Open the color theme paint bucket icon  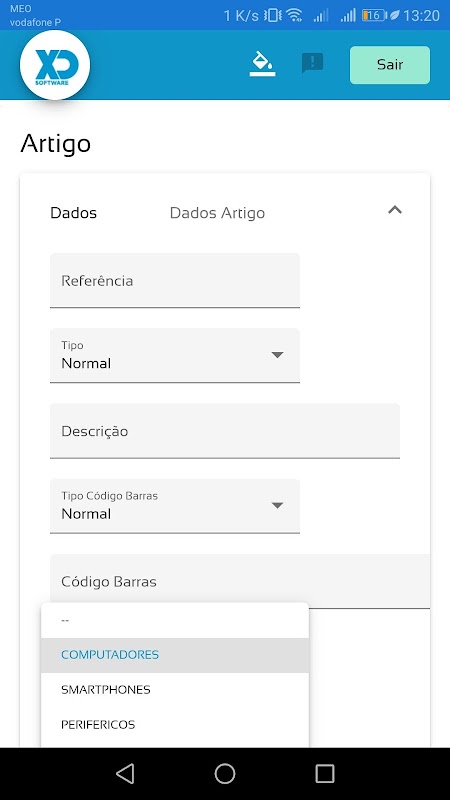[262, 65]
